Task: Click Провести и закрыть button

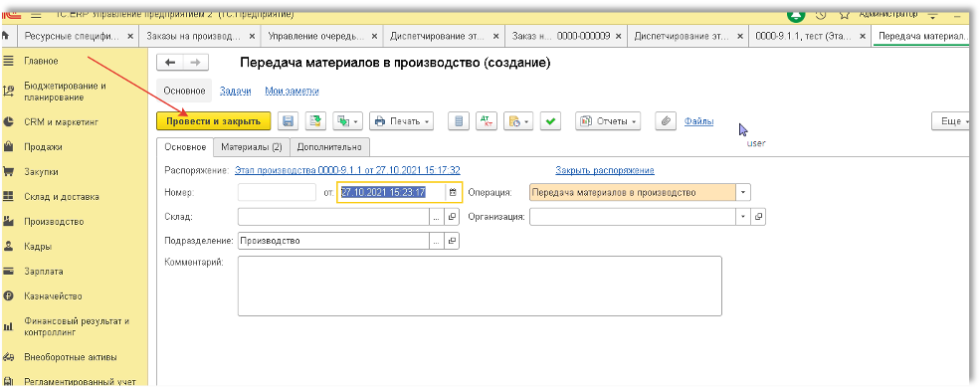Action: tap(214, 121)
